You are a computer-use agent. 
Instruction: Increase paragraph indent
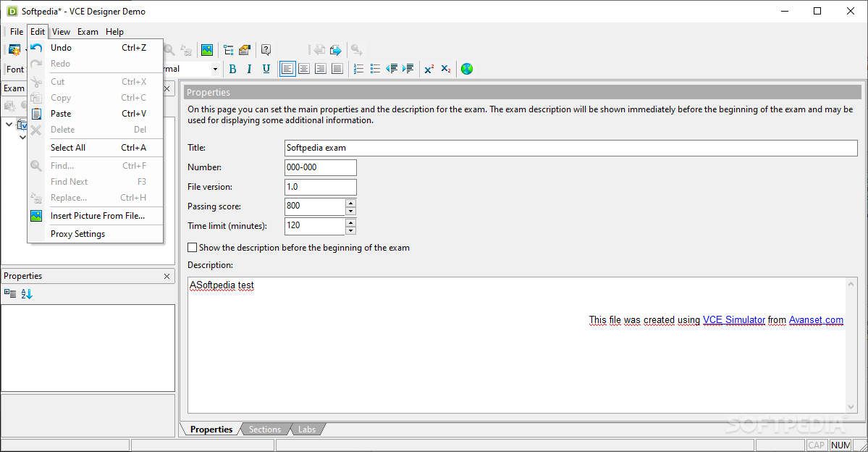click(x=408, y=69)
